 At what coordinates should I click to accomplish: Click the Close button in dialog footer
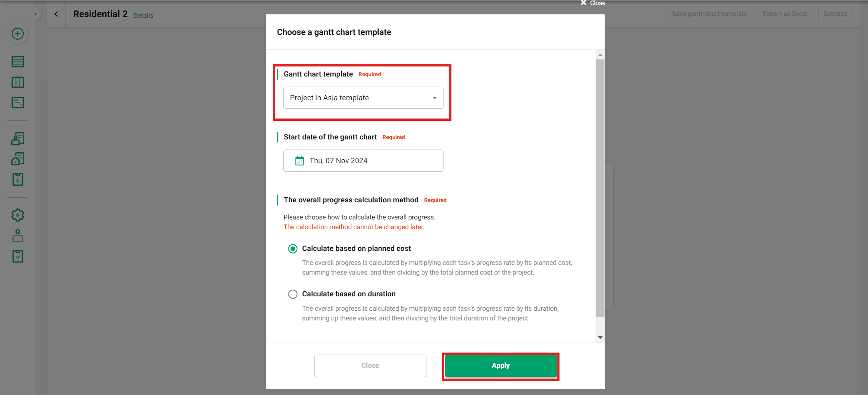(370, 365)
